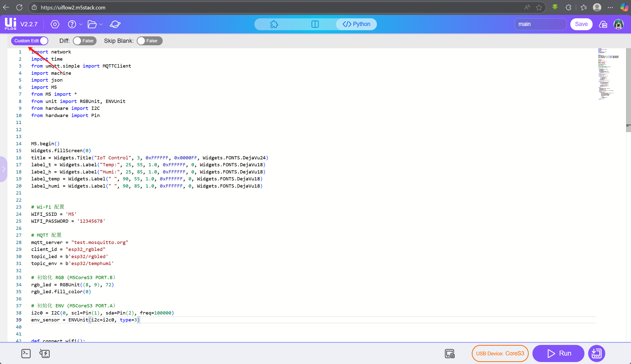Expand the help menu dropdown arrow
The height and width of the screenshot is (364, 631).
(81, 24)
